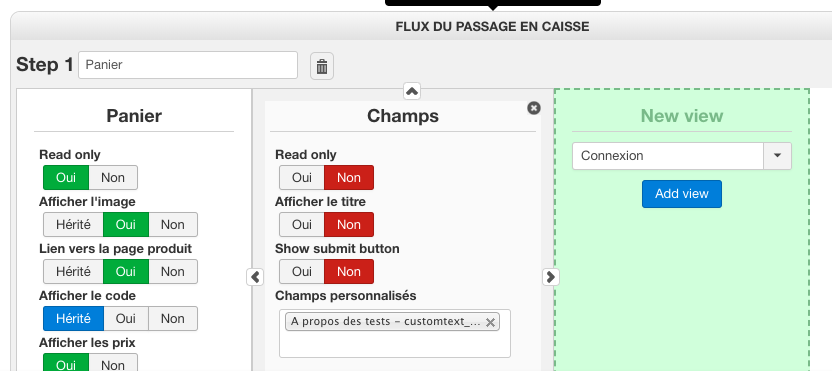
Task: Set Afficher l'image to Hérité
Action: [73, 225]
